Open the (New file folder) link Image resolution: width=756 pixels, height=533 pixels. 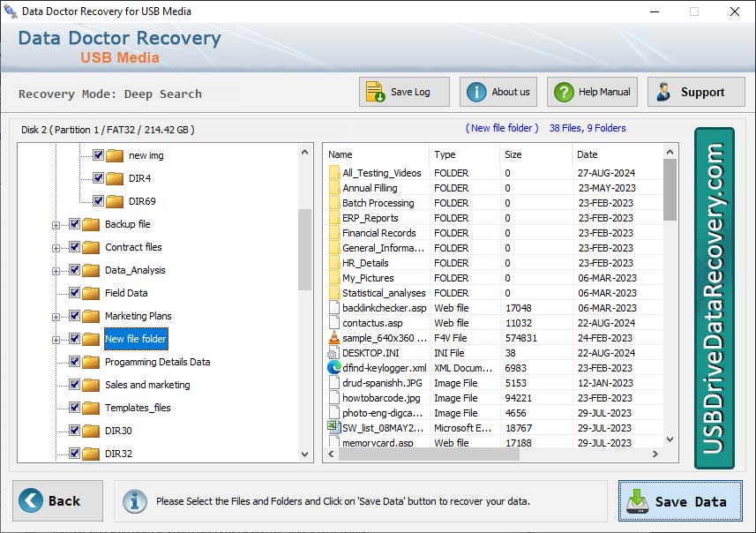(501, 127)
